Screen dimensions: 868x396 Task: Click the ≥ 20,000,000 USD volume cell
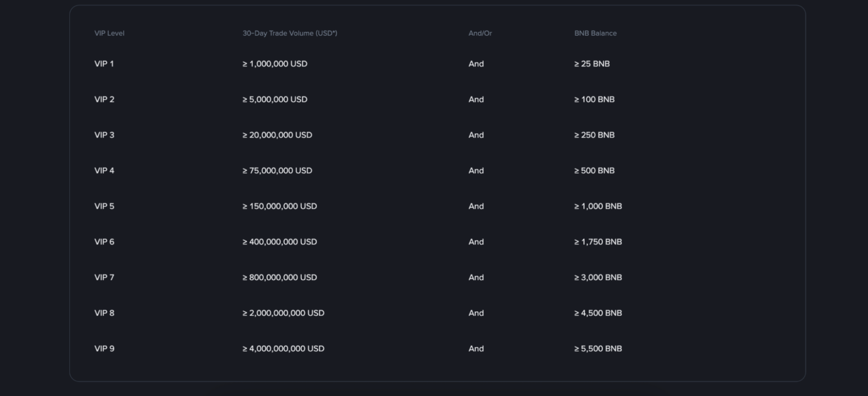coord(277,135)
